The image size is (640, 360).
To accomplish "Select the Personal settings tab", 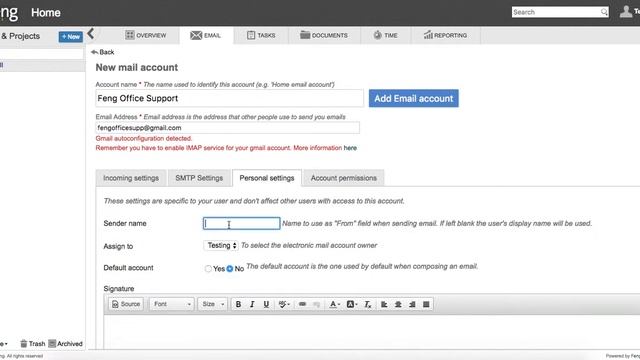I will tap(267, 178).
